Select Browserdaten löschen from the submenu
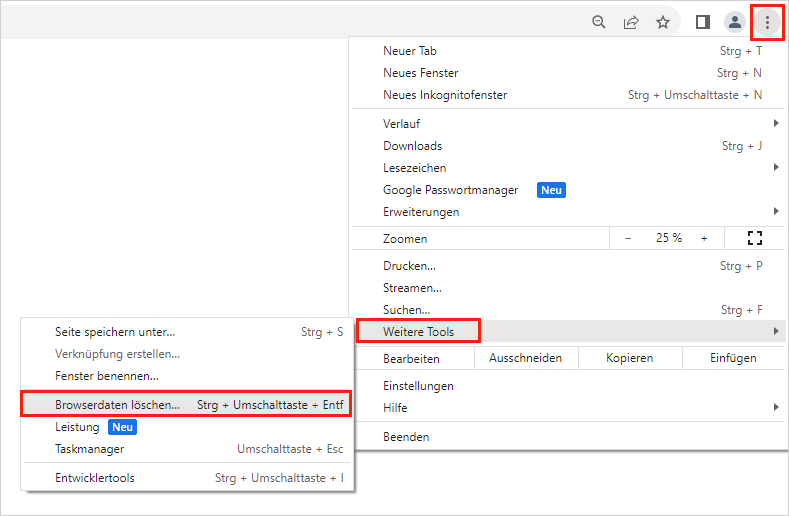The image size is (789, 516). pyautogui.click(x=118, y=405)
